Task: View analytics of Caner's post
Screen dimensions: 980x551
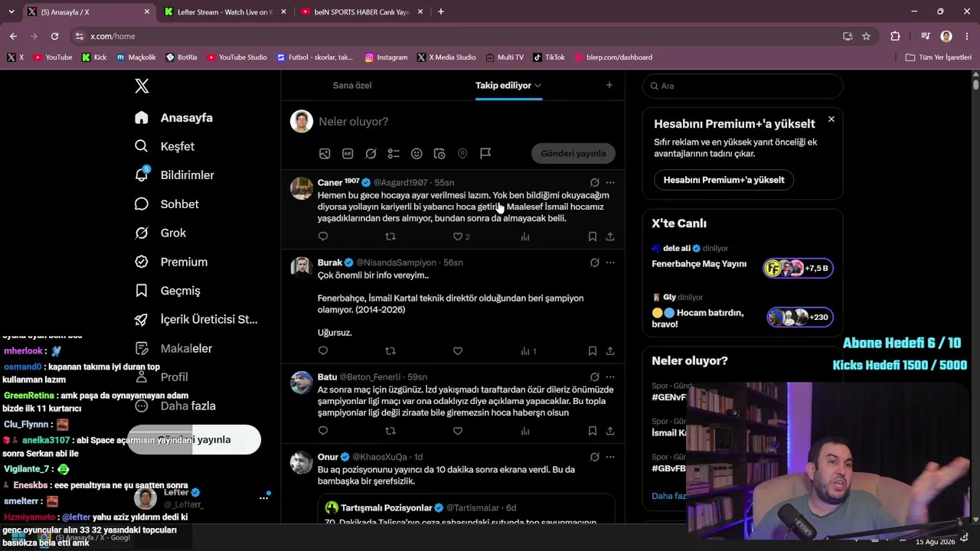Action: point(525,236)
